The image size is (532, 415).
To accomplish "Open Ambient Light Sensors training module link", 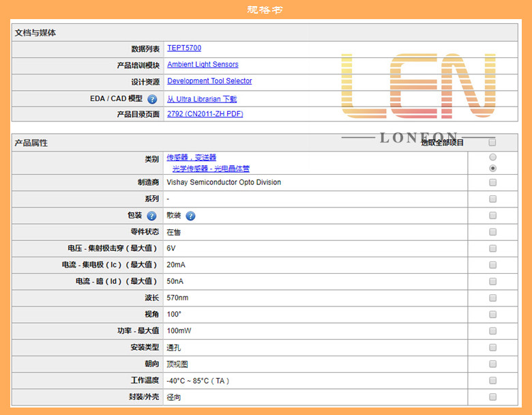I will [203, 65].
